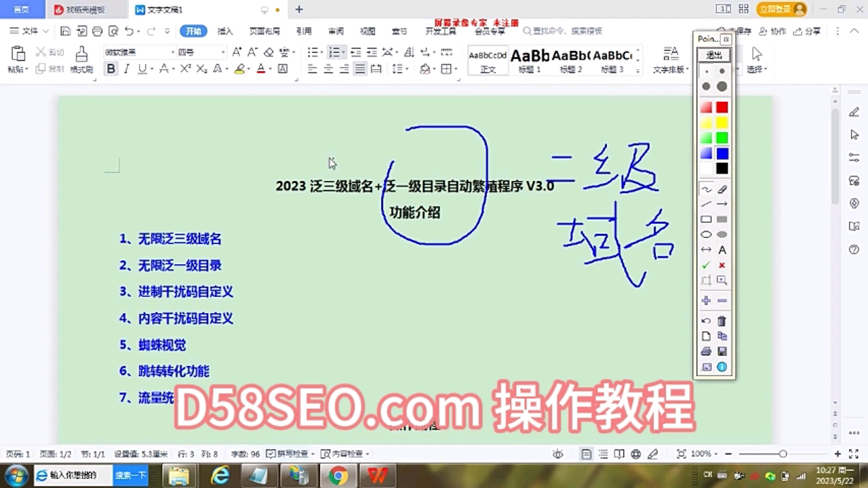Toggle superscript X² formatting
The image size is (868, 488).
point(185,69)
